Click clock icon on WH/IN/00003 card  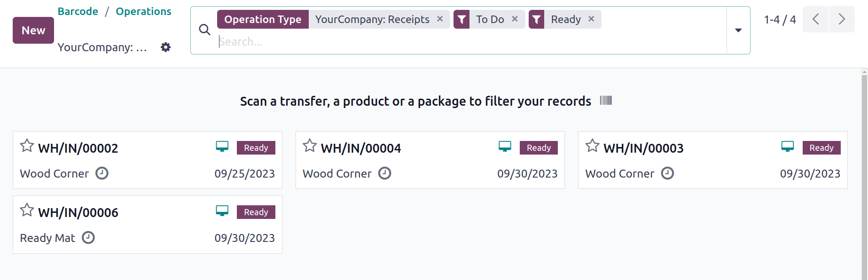pos(667,173)
